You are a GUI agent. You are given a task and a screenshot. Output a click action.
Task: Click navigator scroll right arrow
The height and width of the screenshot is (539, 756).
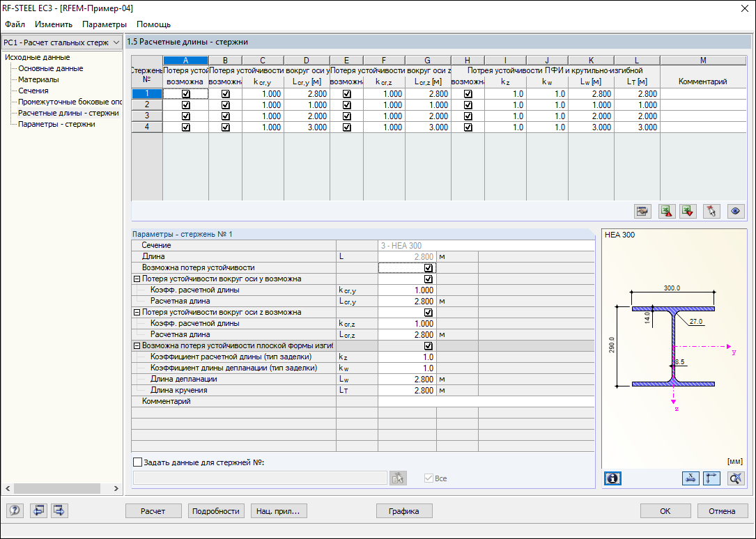116,488
